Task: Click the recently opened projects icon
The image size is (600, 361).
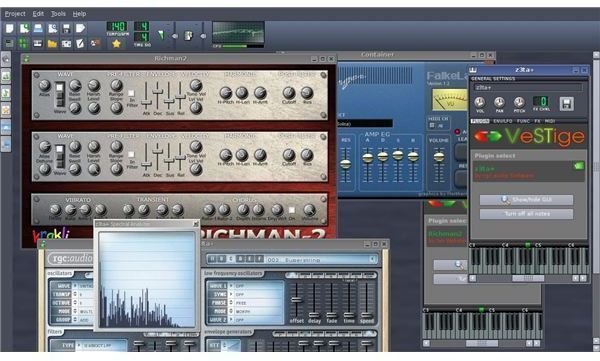Action: pos(52,28)
